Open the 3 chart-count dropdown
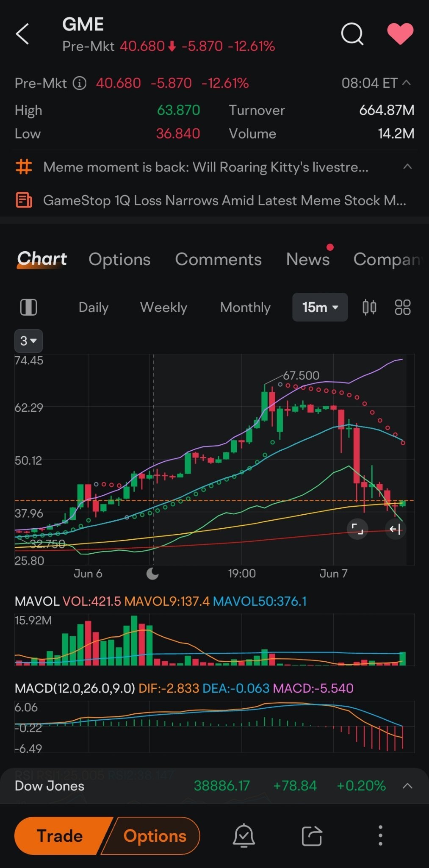 coord(28,341)
